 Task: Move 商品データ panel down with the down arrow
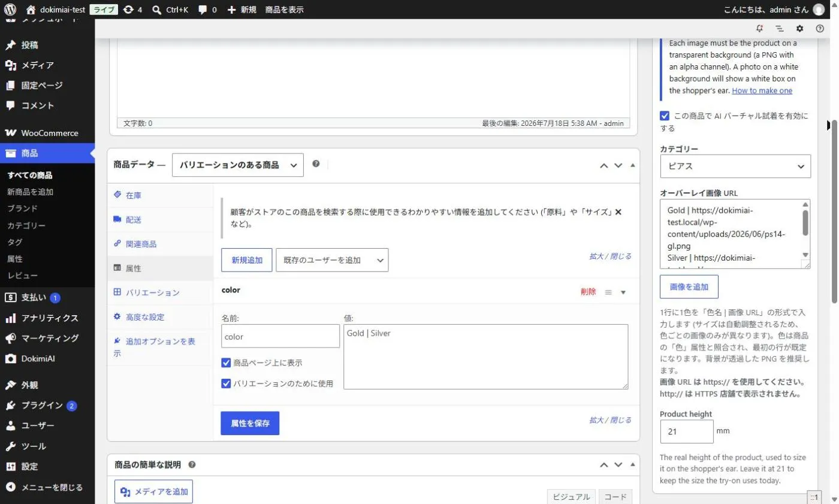(618, 165)
